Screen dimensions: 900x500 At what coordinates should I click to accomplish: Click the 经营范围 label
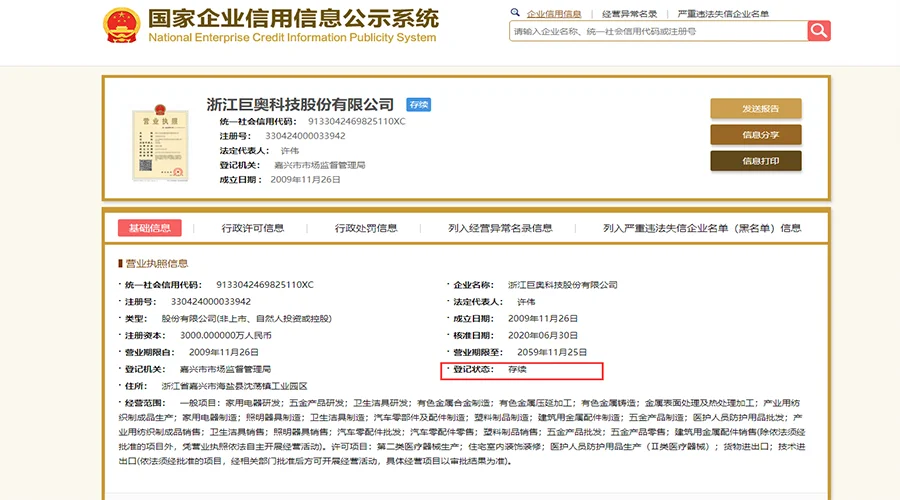point(145,403)
